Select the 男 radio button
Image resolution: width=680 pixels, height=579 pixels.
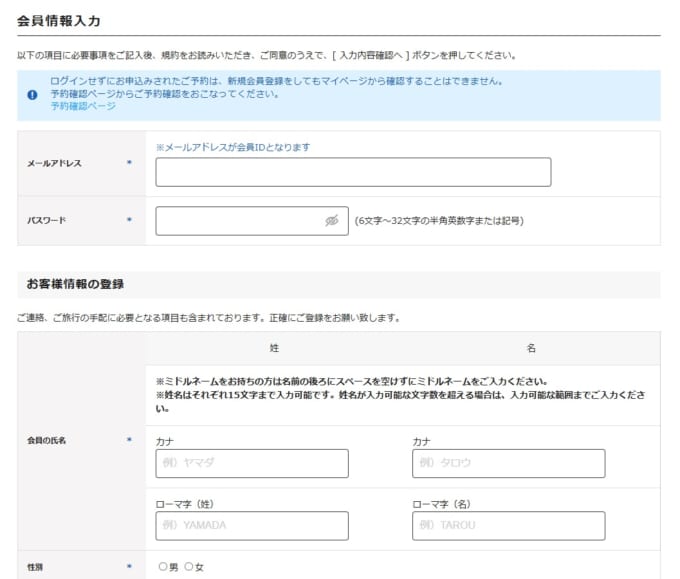[163, 566]
